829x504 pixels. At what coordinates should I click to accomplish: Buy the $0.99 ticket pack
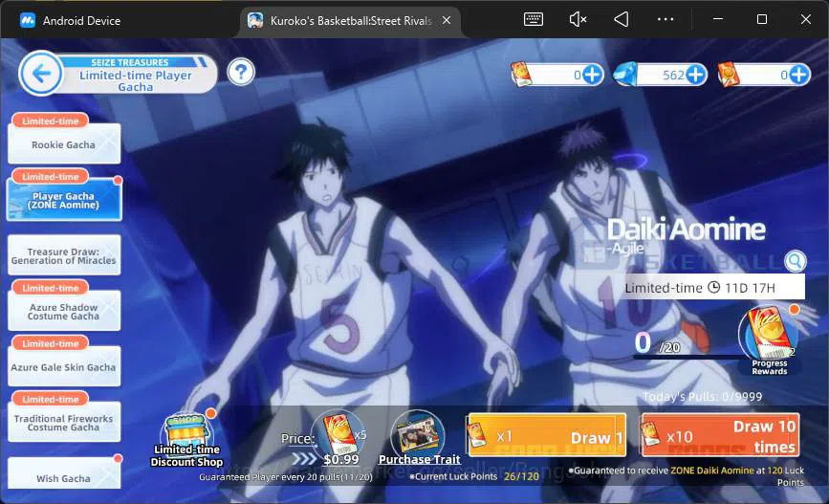click(x=341, y=460)
